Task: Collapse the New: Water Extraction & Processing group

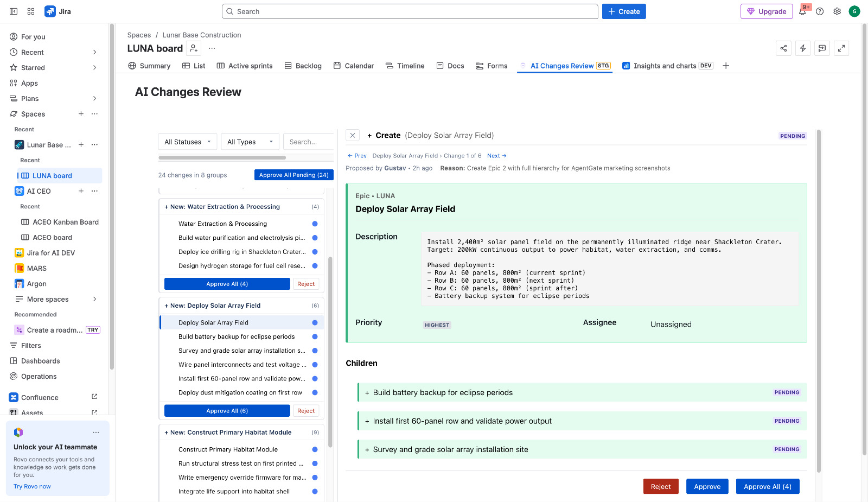Action: pos(241,207)
